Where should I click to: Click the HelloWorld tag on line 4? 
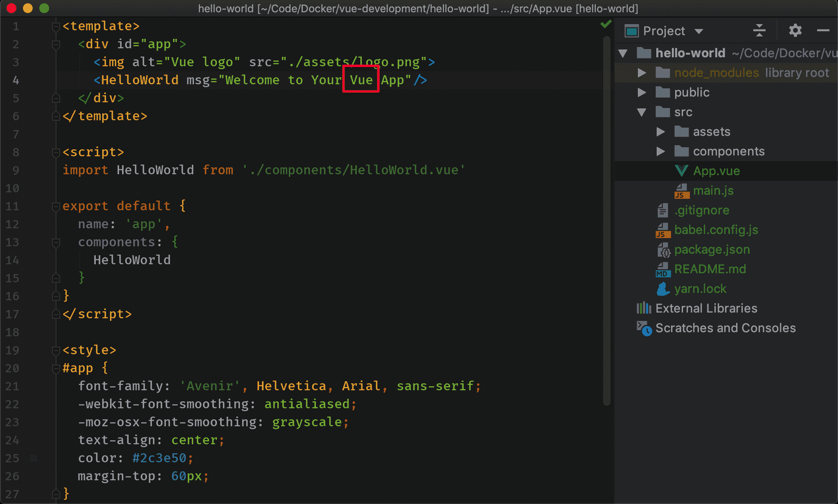(x=140, y=80)
